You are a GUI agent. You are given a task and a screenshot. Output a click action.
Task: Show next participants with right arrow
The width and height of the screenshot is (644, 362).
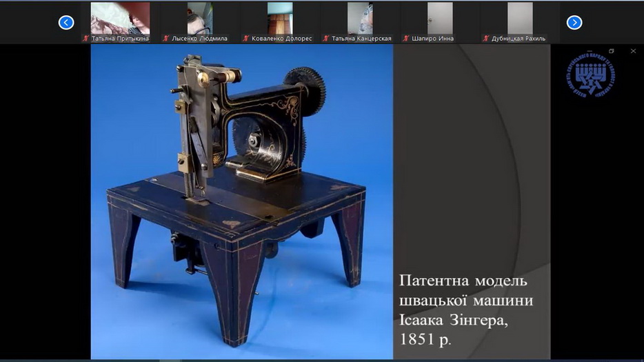[574, 23]
